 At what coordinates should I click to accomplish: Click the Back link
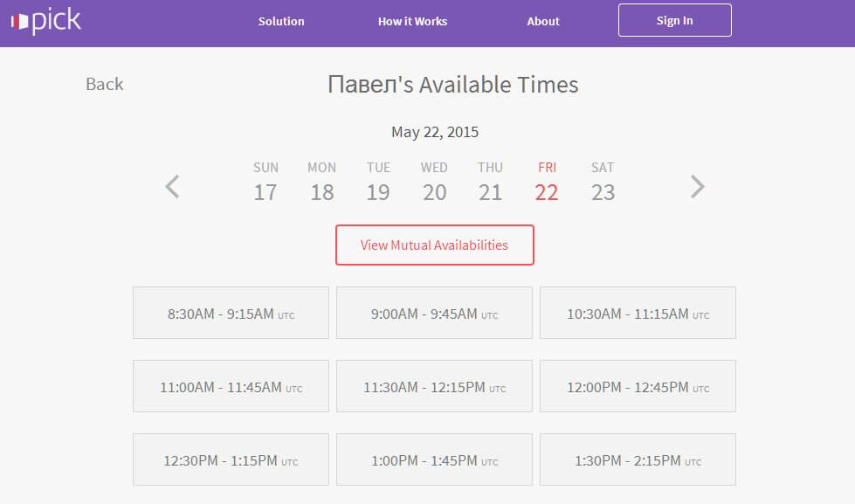click(104, 84)
